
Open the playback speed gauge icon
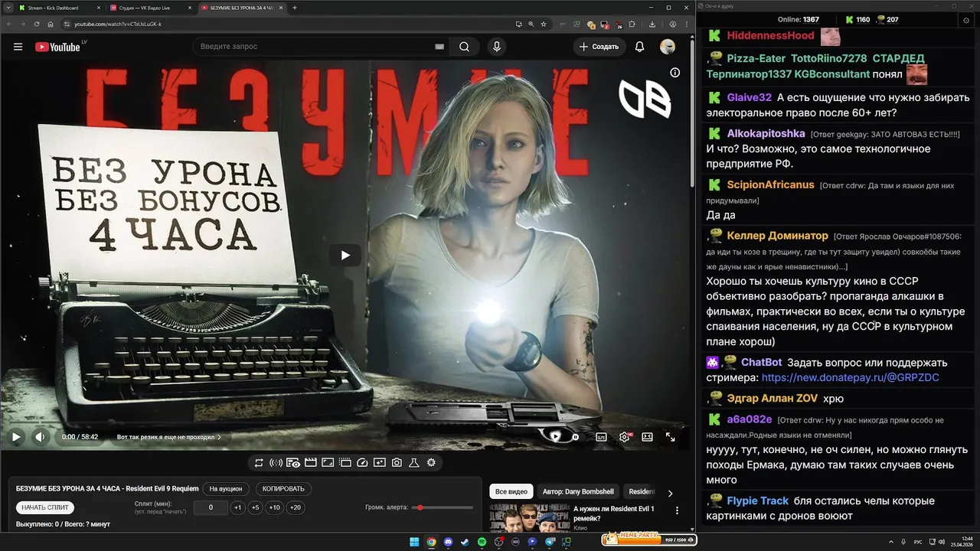[x=362, y=462]
